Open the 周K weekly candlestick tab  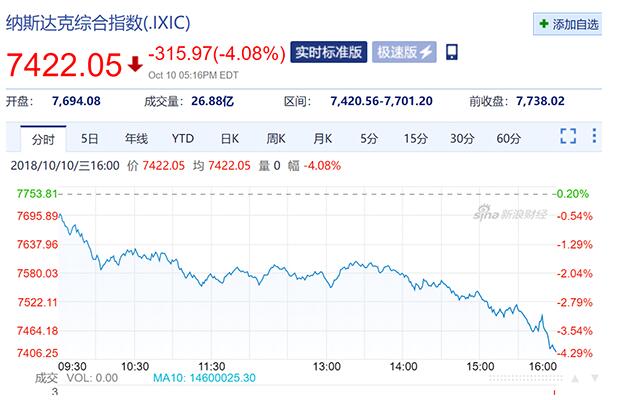(x=276, y=137)
